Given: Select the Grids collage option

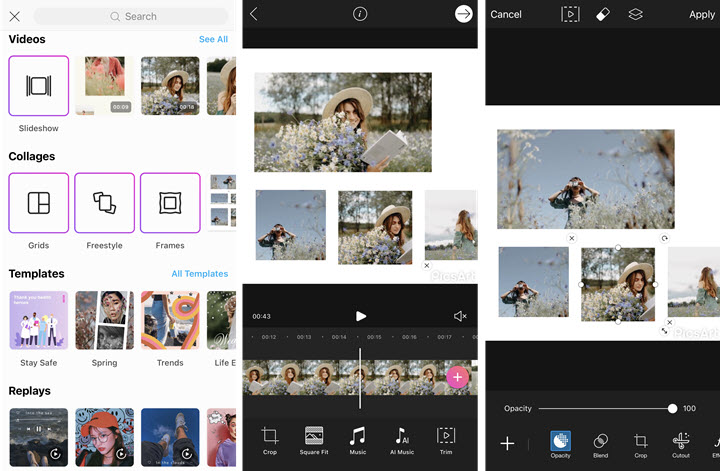Looking at the screenshot, I should [39, 203].
